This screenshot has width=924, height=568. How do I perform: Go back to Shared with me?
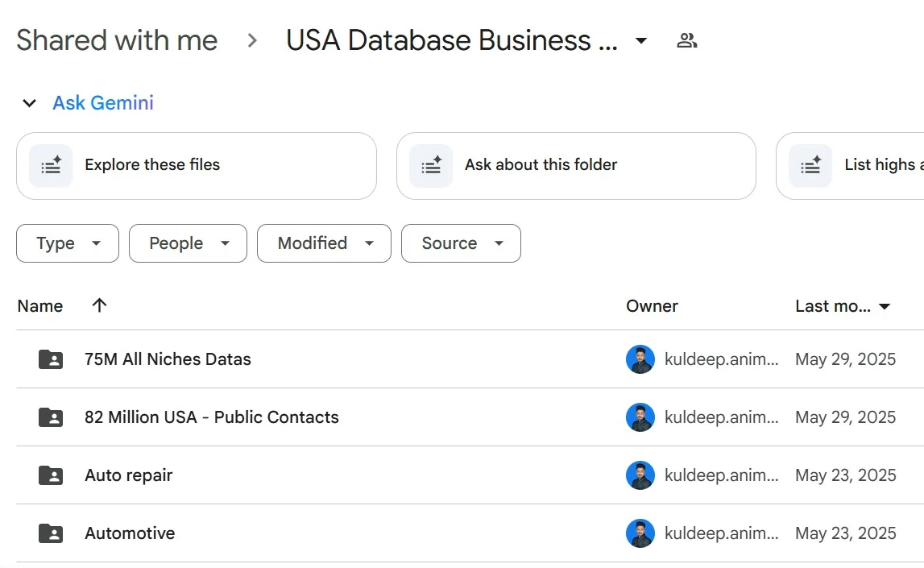click(x=117, y=40)
